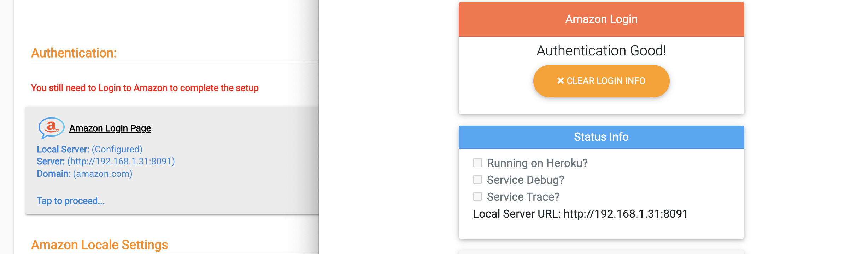
Task: Check the Service Trace checkbox
Action: tap(477, 196)
